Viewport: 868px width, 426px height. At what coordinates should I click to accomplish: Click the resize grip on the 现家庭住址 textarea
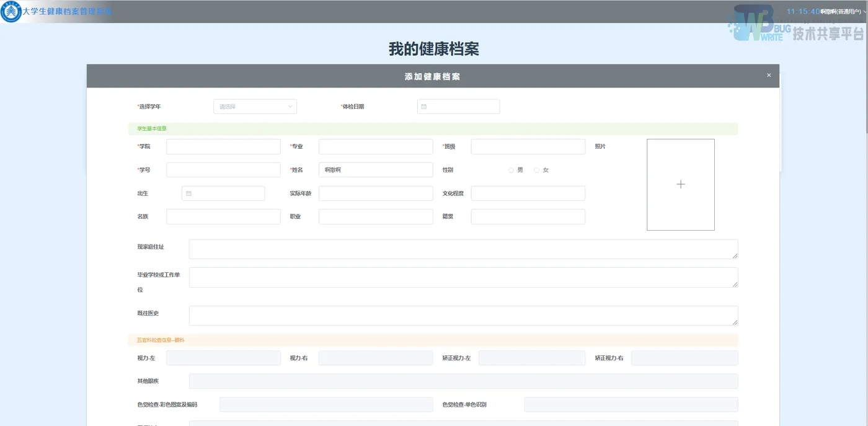pos(735,255)
